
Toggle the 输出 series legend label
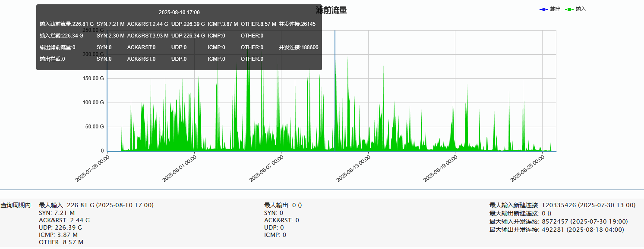[555, 9]
